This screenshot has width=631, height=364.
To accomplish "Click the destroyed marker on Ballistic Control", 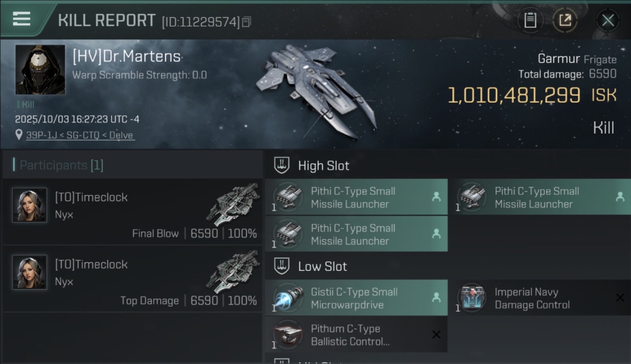I will pyautogui.click(x=436, y=334).
